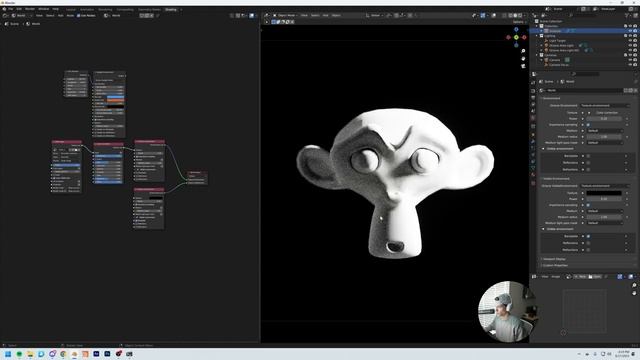Open render properties tab icon
Viewport: 640px width, 360px height.
[x=533, y=91]
